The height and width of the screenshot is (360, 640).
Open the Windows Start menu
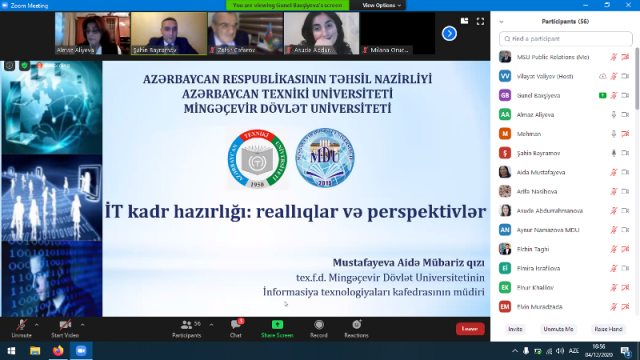[x=11, y=351]
